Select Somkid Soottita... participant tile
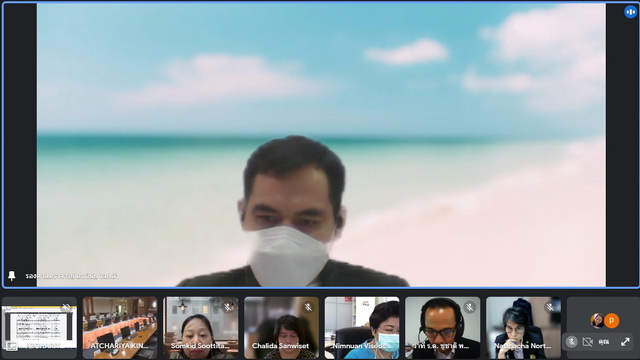 200,328
